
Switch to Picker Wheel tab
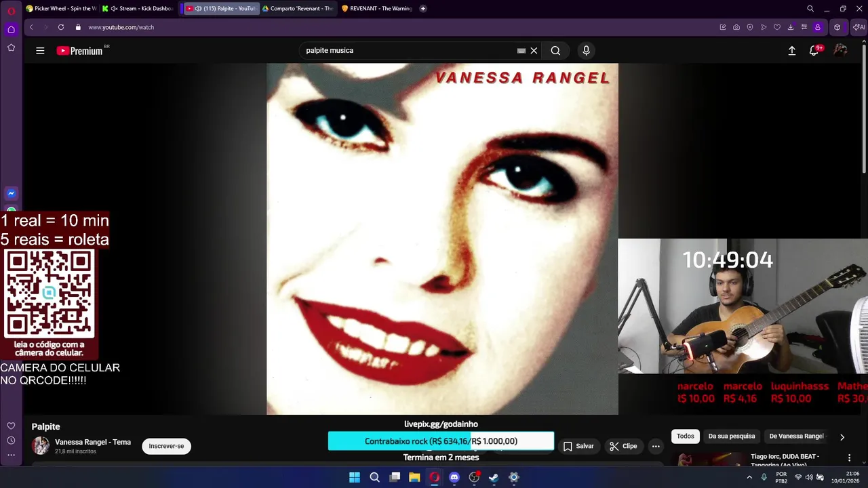pos(61,9)
